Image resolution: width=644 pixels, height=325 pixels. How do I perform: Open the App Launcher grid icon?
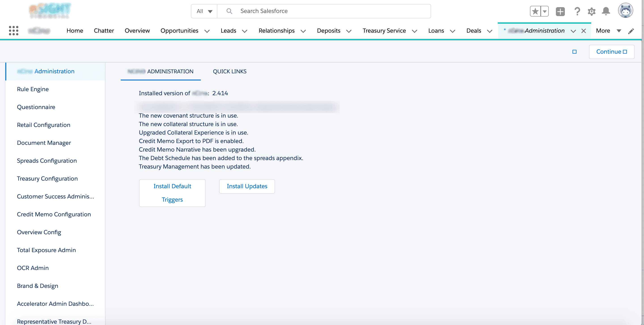[13, 30]
